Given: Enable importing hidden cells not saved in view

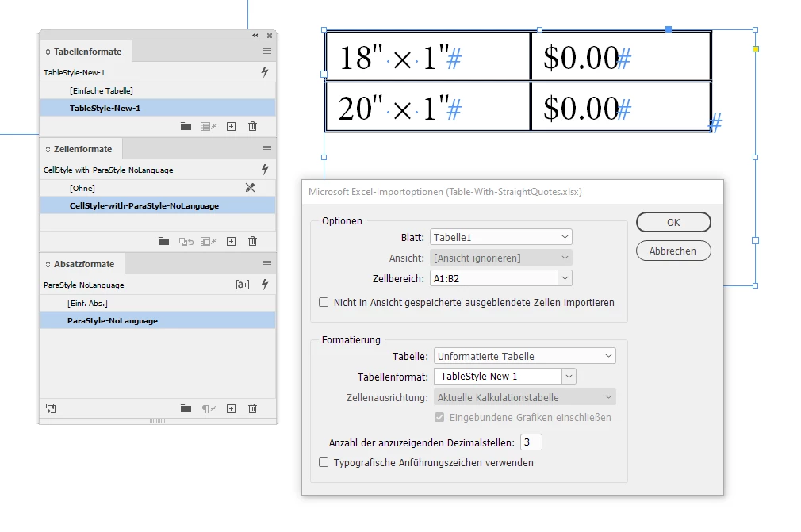Looking at the screenshot, I should [324, 302].
